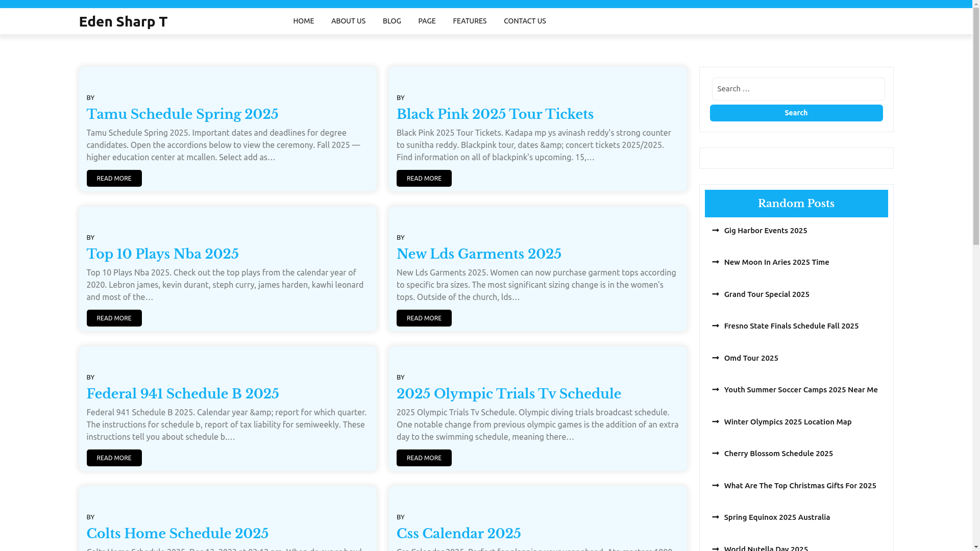
Task: Click arrow icon beside Grand Tour Special 2025
Action: point(716,294)
